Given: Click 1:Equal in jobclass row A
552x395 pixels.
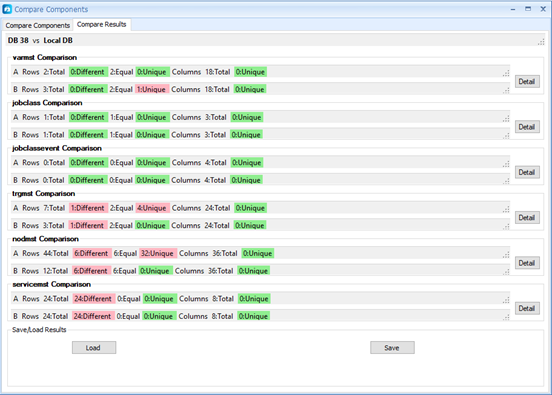Looking at the screenshot, I should coord(122,117).
